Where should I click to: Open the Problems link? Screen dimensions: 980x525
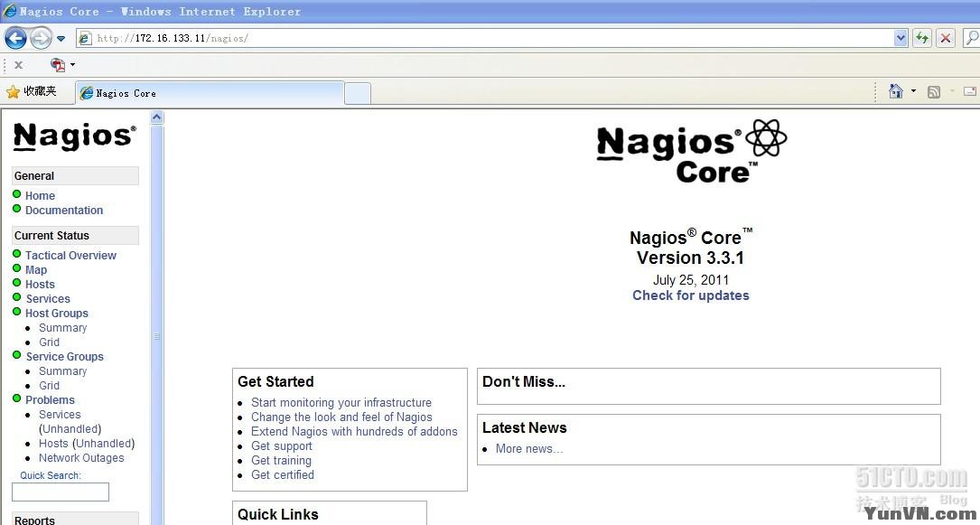click(50, 400)
